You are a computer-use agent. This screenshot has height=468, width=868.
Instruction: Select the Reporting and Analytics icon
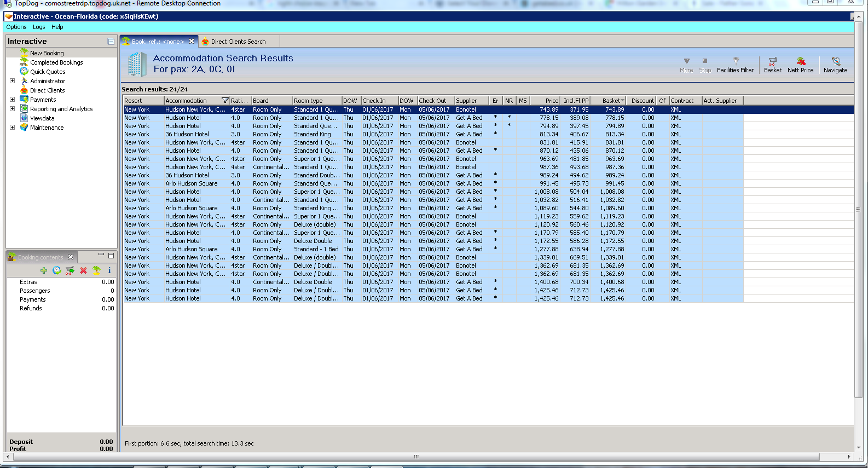coord(24,108)
